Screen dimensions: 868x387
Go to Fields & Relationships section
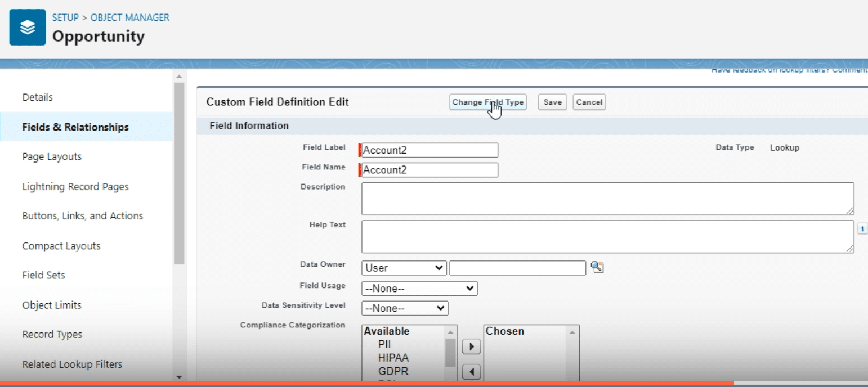[75, 127]
